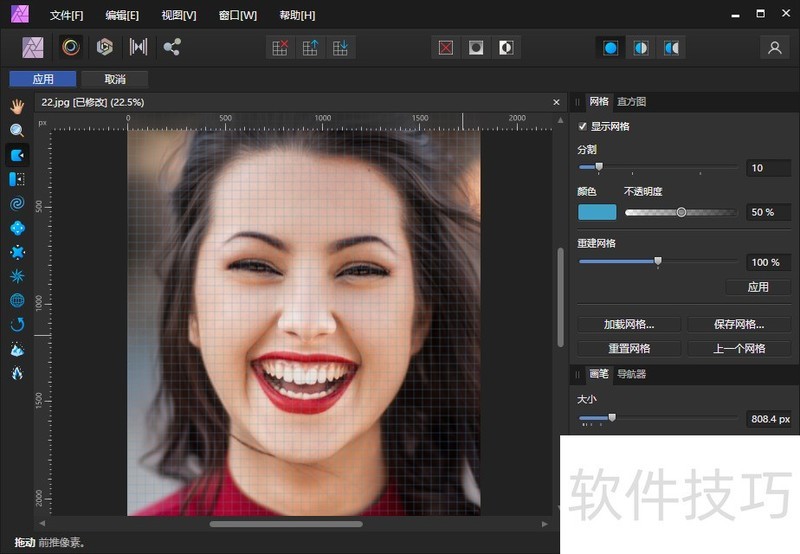The width and height of the screenshot is (800, 554).
Task: Open the Export persona share icon
Action: click(x=172, y=47)
